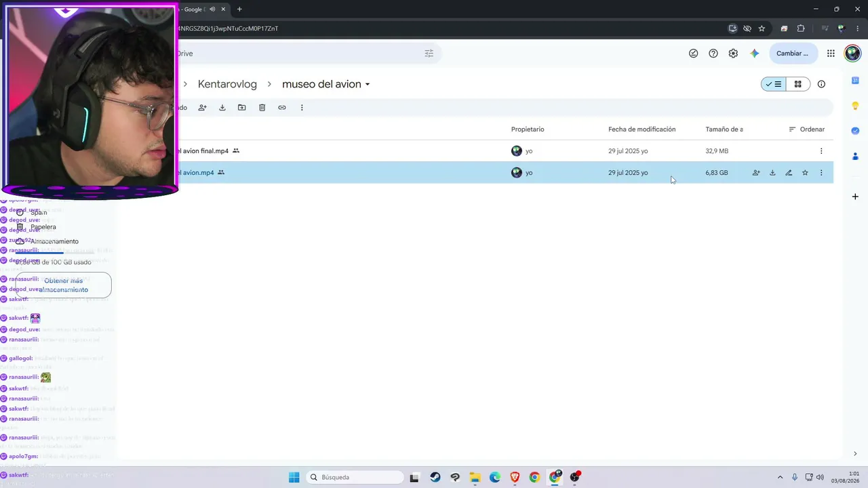This screenshot has height=488, width=868.
Task: Switch to grid layout view
Action: pos(798,84)
